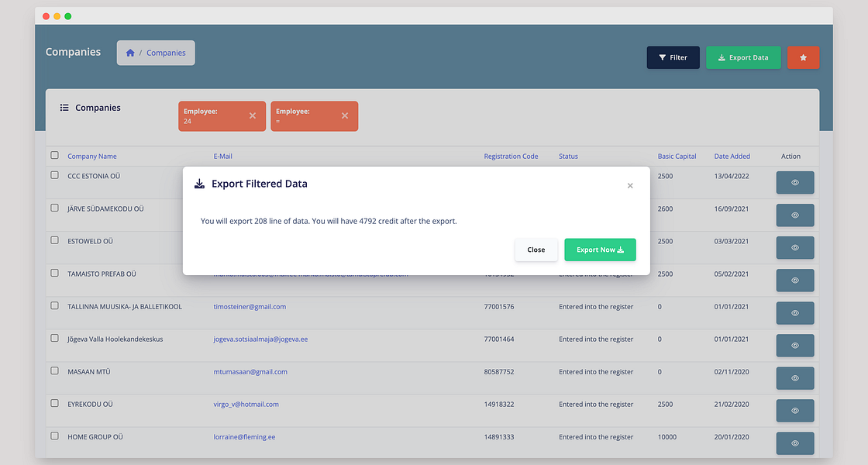The image size is (868, 465).
Task: Open the Companies breadcrumb link
Action: click(166, 53)
